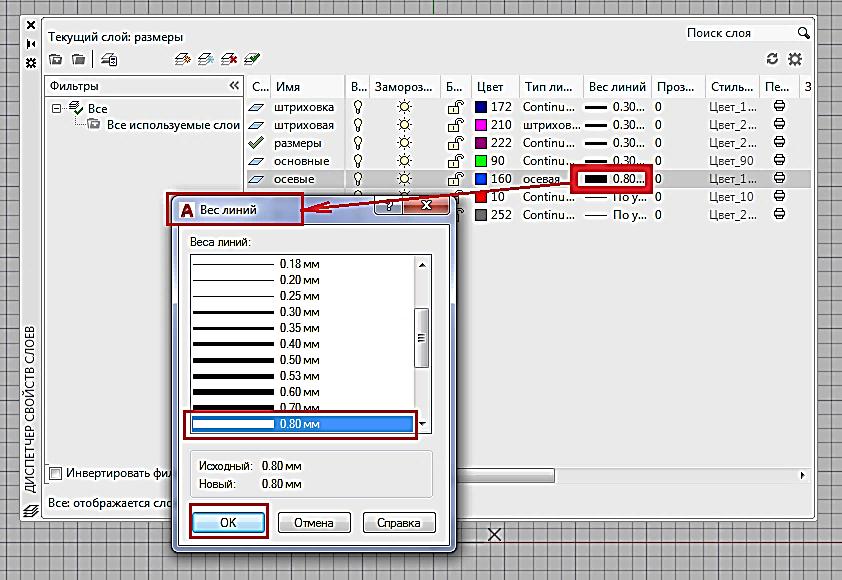
Task: Click Set Current layer green-check icon
Action: 252,60
